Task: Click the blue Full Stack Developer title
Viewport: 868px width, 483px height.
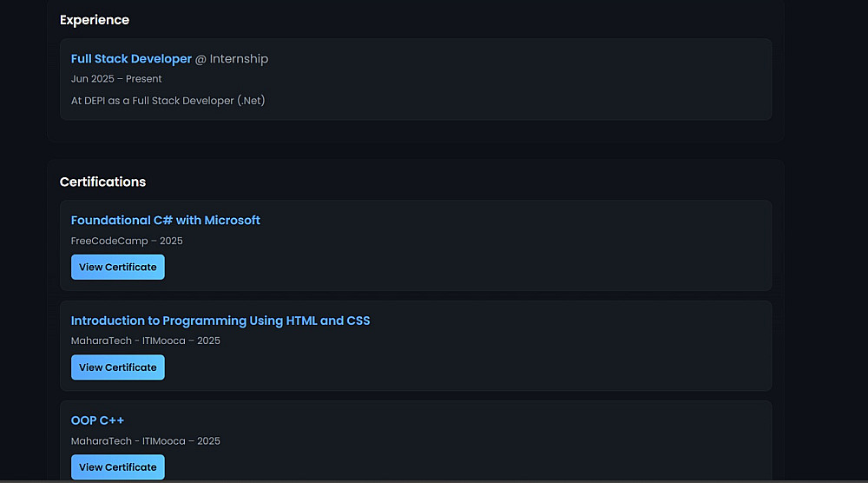Action: pyautogui.click(x=131, y=59)
